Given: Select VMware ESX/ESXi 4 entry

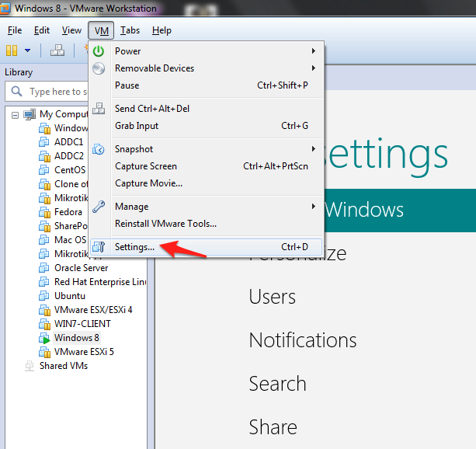Looking at the screenshot, I should coord(93,310).
